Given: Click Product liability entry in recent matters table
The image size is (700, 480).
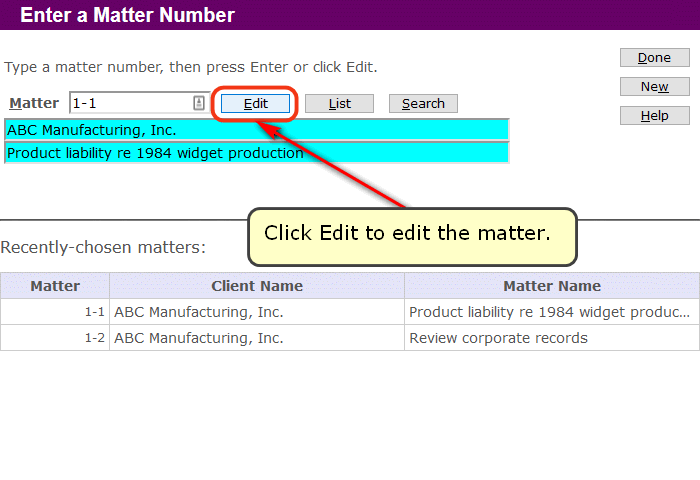Looking at the screenshot, I should point(549,312).
